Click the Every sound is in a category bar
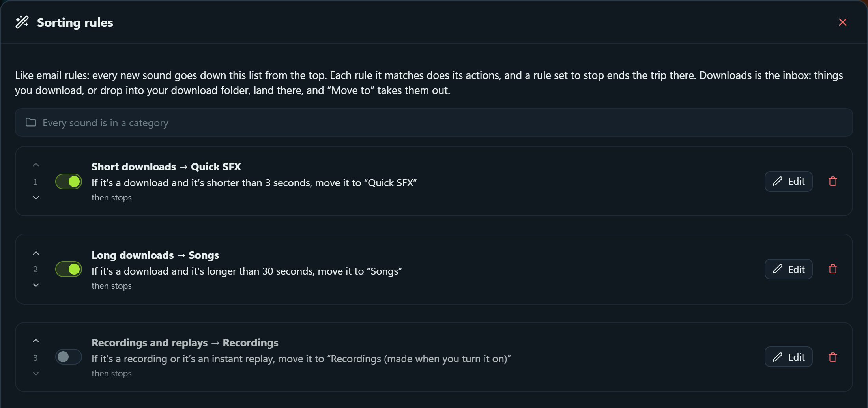Image resolution: width=868 pixels, height=408 pixels. coord(434,122)
